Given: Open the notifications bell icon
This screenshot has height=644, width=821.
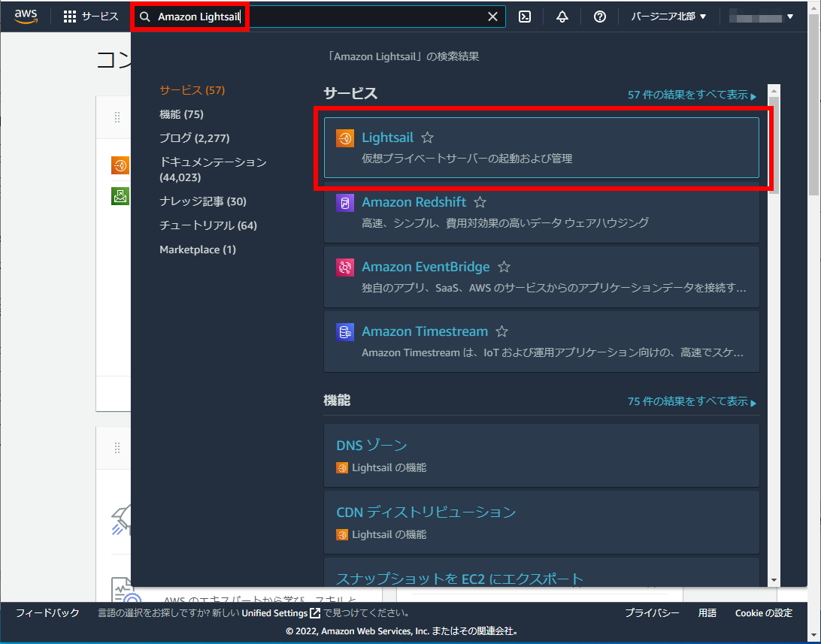Looking at the screenshot, I should [x=562, y=17].
